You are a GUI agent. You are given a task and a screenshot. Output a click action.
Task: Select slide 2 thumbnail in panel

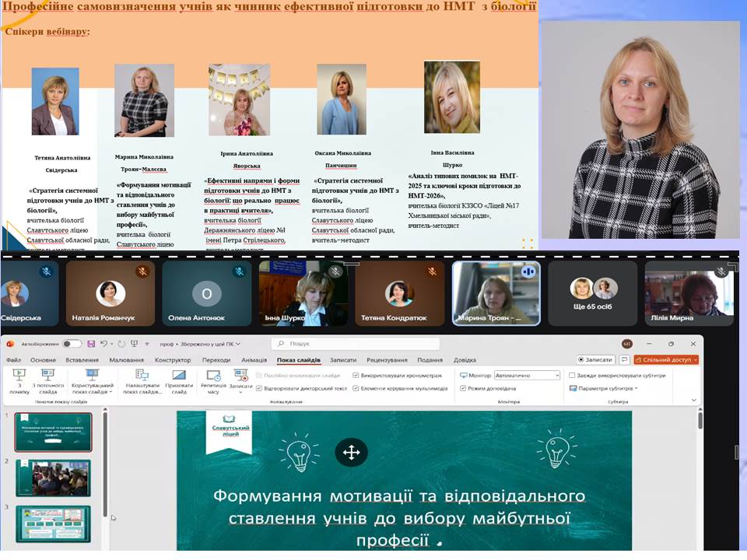pyautogui.click(x=53, y=478)
